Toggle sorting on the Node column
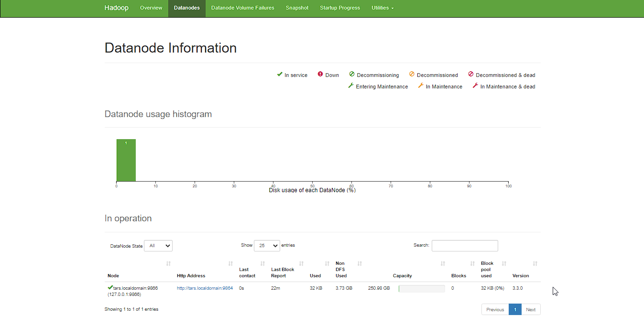The image size is (644, 316). [x=168, y=263]
